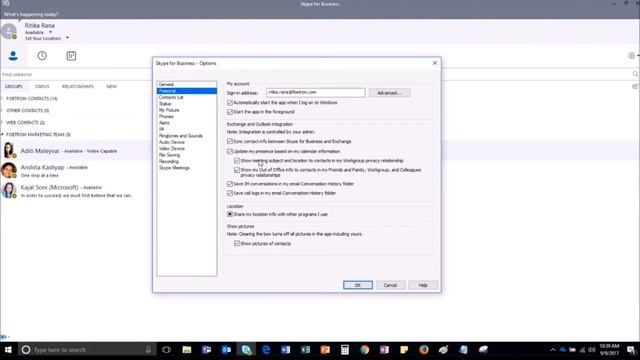
Task: Toggle Sync contact info between Skype and Exchange
Action: (230, 141)
